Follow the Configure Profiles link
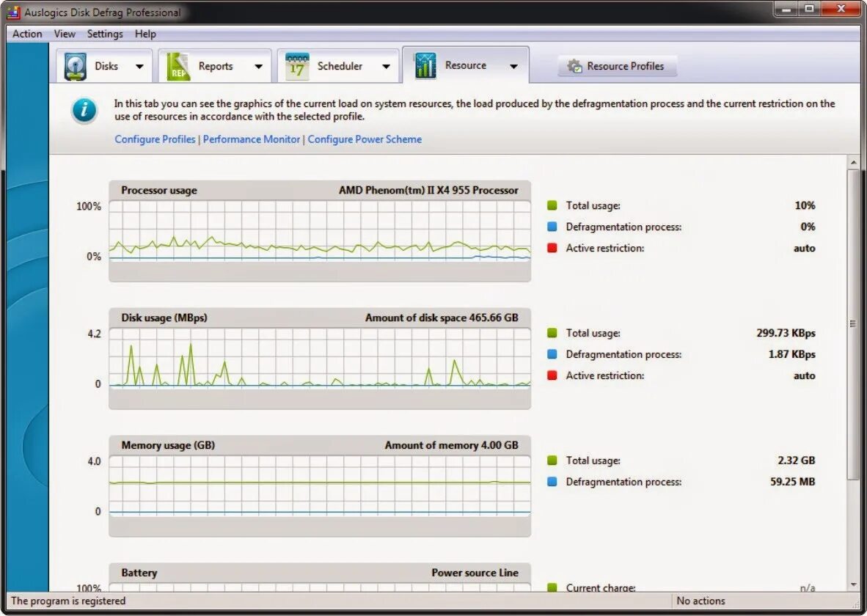 pos(155,139)
